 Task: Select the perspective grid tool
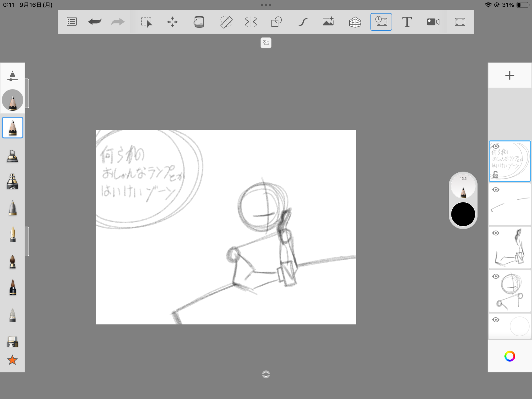point(355,22)
